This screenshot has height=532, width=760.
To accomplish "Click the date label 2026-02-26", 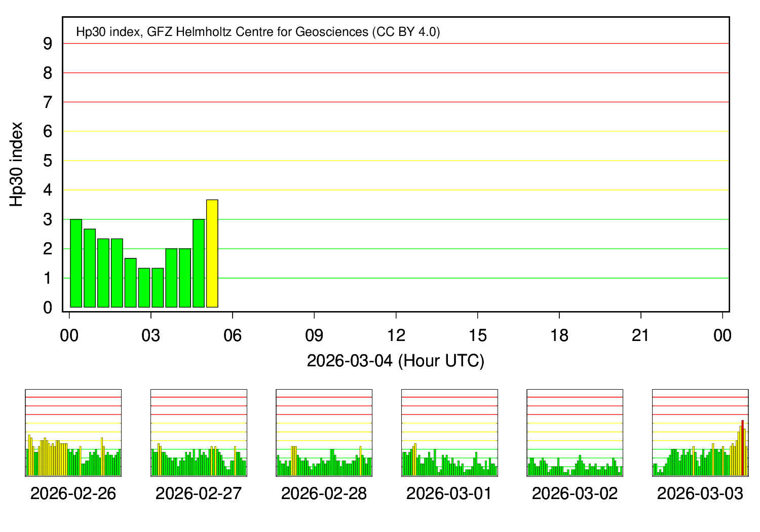I will click(73, 493).
